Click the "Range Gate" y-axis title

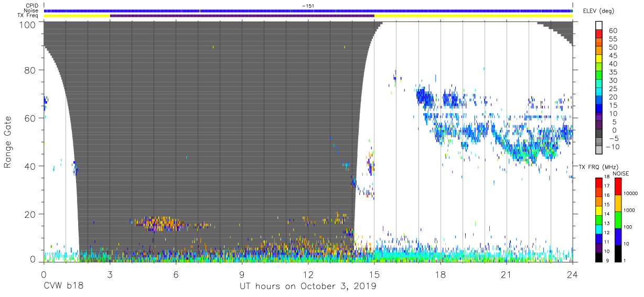tap(8, 142)
